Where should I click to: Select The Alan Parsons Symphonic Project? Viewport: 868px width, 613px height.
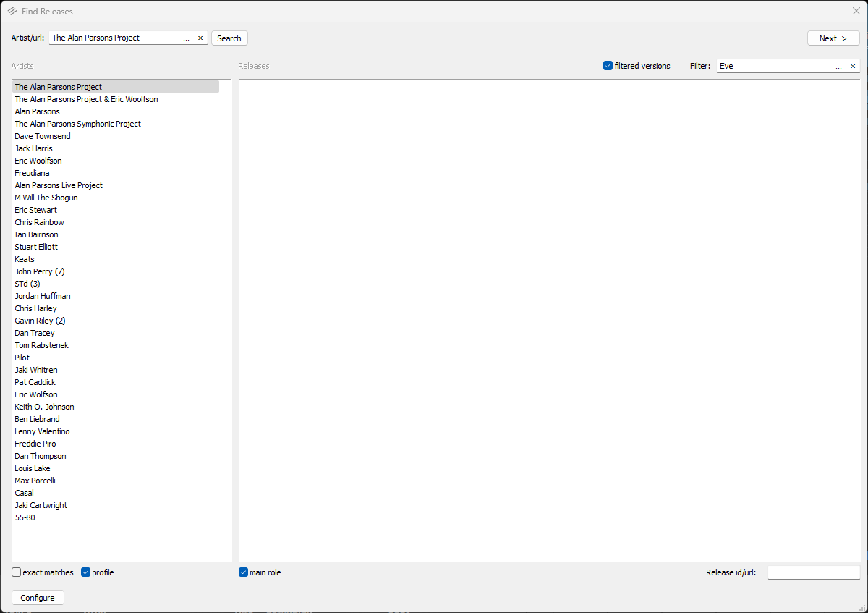(116, 124)
